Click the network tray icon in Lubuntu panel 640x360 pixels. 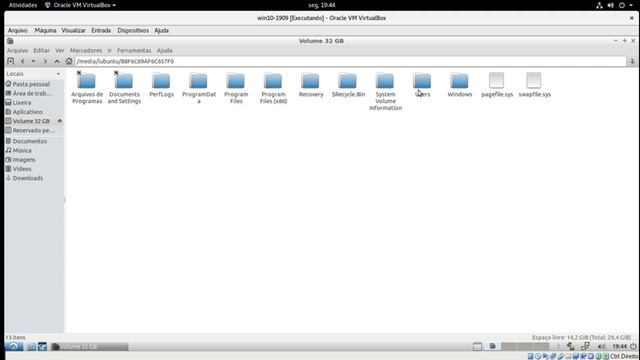[x=585, y=346]
